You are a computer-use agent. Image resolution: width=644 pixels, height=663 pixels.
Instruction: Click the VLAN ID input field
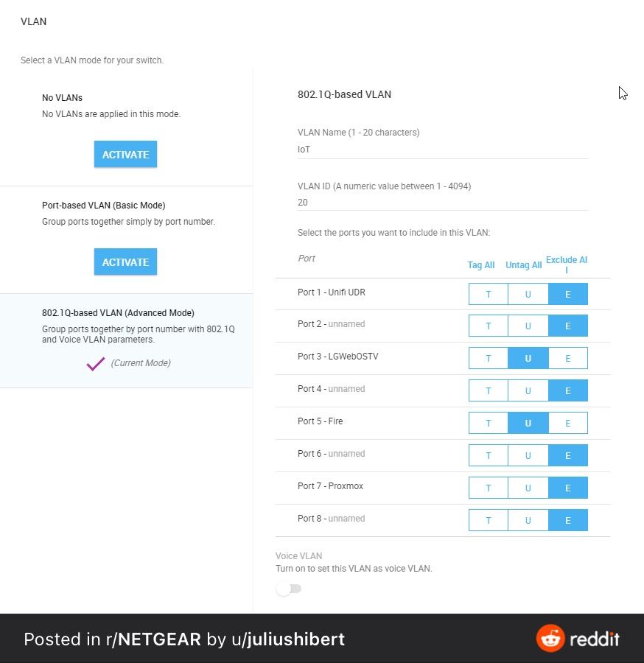point(442,202)
